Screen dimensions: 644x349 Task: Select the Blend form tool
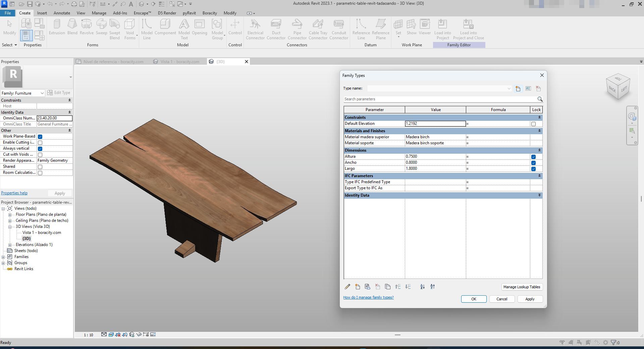(72, 27)
